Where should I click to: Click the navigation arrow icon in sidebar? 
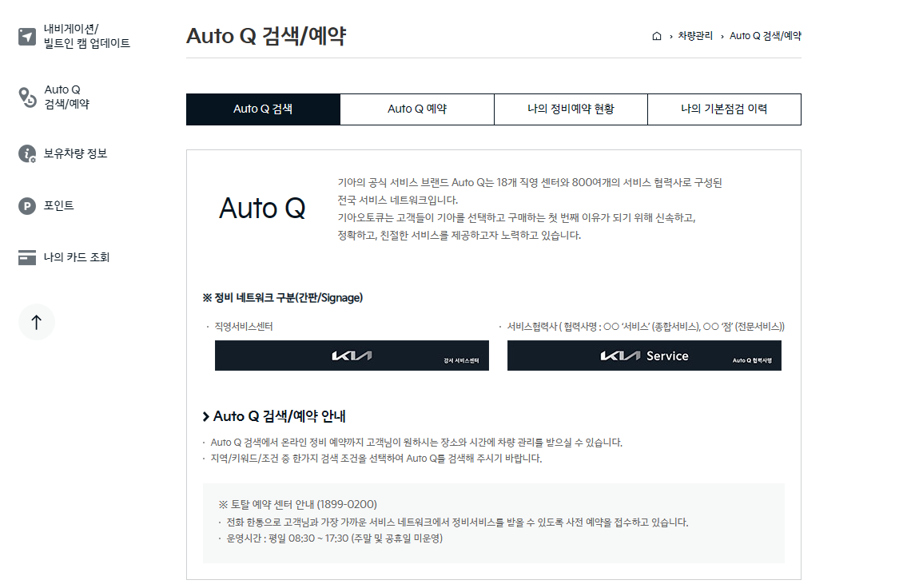27,36
